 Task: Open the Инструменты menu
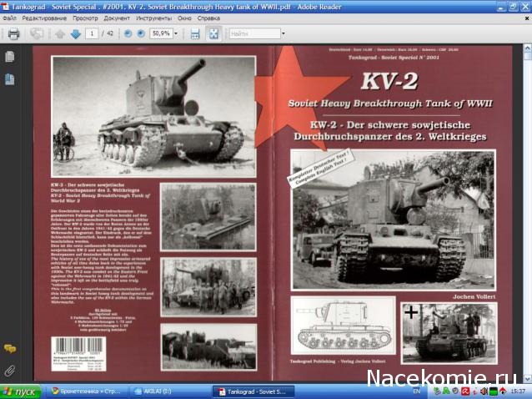pos(153,18)
